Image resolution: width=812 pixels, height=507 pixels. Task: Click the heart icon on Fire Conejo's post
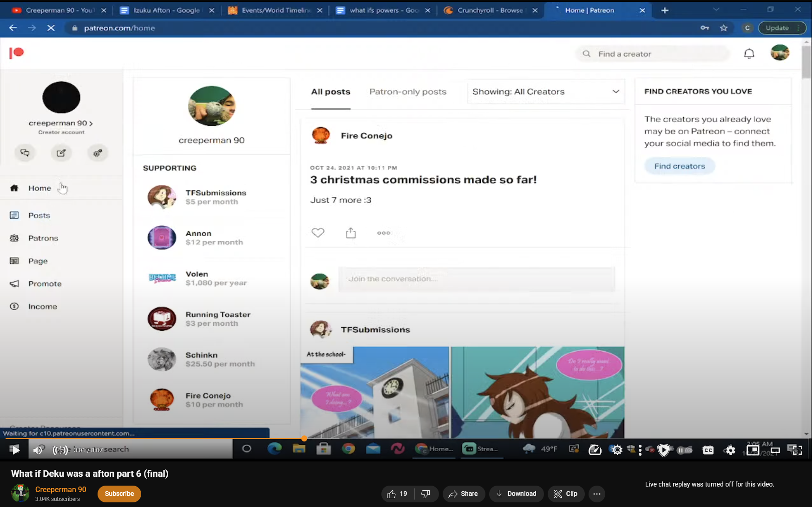(x=318, y=233)
